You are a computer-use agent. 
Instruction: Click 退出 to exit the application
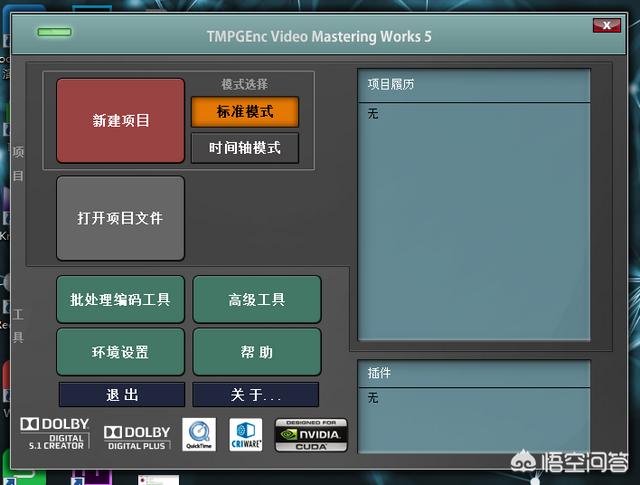coord(122,395)
